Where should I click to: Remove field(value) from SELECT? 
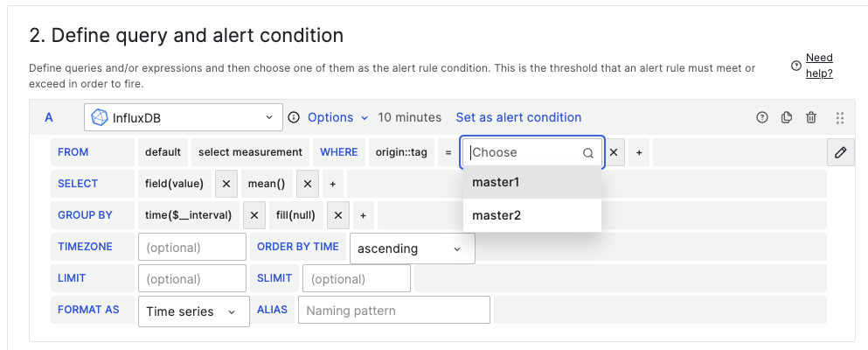point(225,184)
